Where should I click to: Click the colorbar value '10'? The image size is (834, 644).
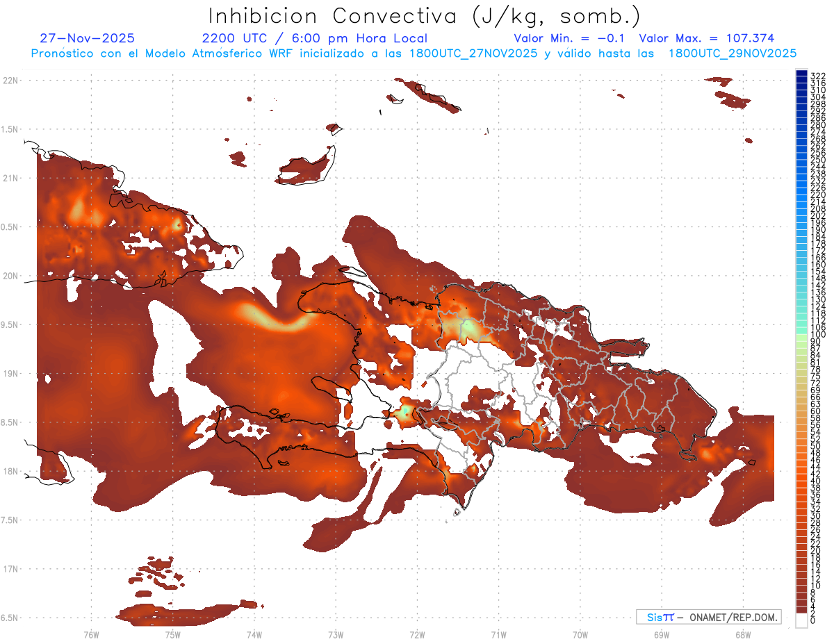816,585
